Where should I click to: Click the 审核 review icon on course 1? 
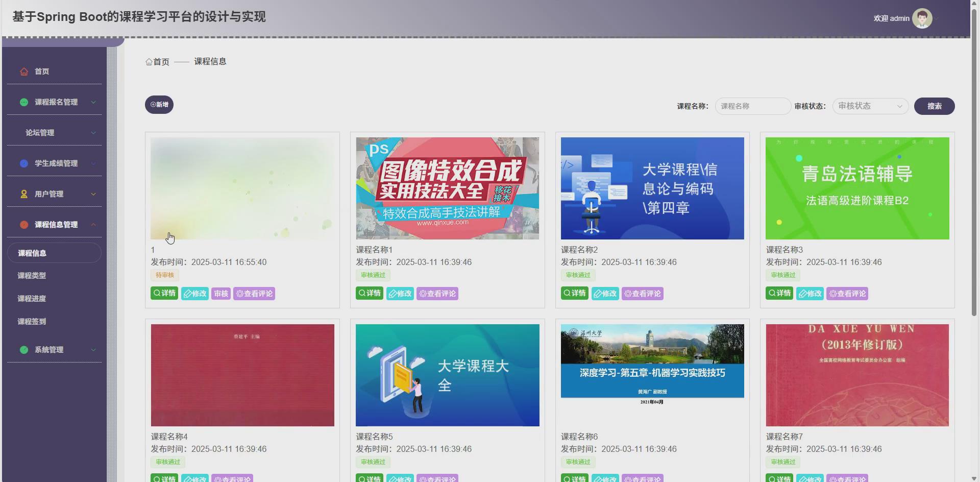[220, 293]
